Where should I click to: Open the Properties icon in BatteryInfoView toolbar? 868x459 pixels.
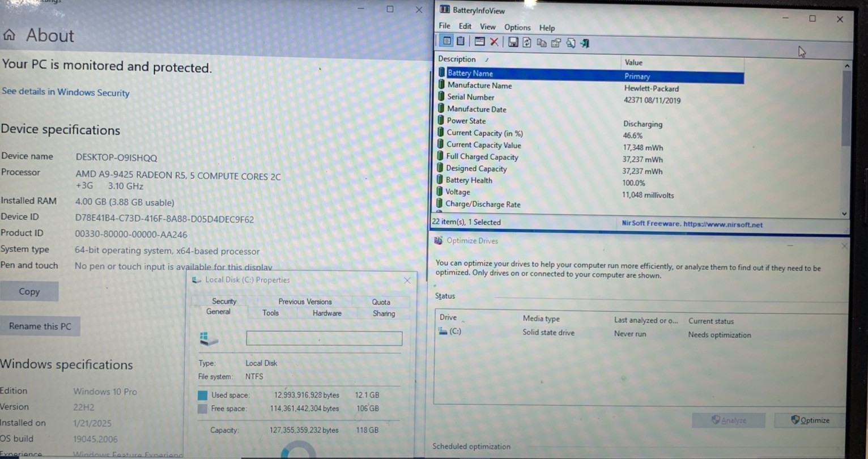(556, 43)
